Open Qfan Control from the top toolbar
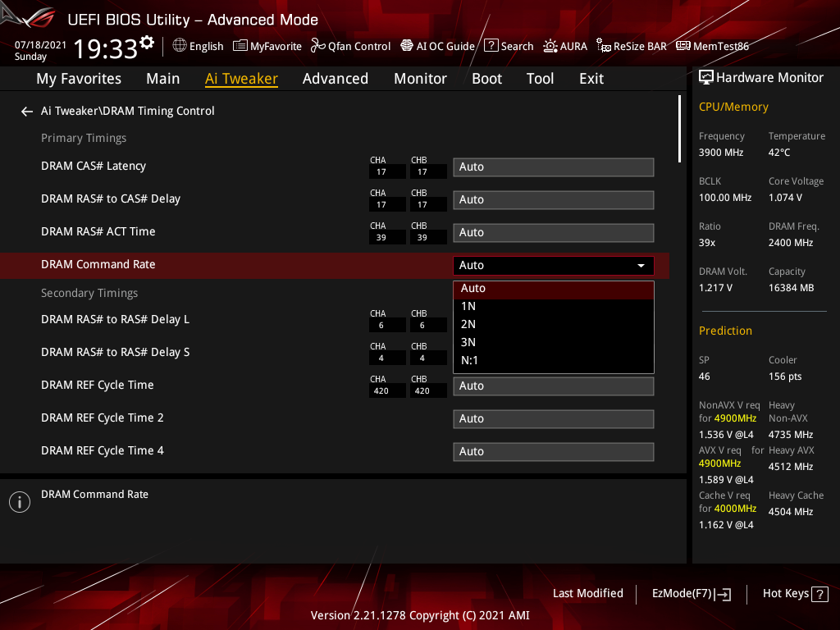 click(350, 46)
